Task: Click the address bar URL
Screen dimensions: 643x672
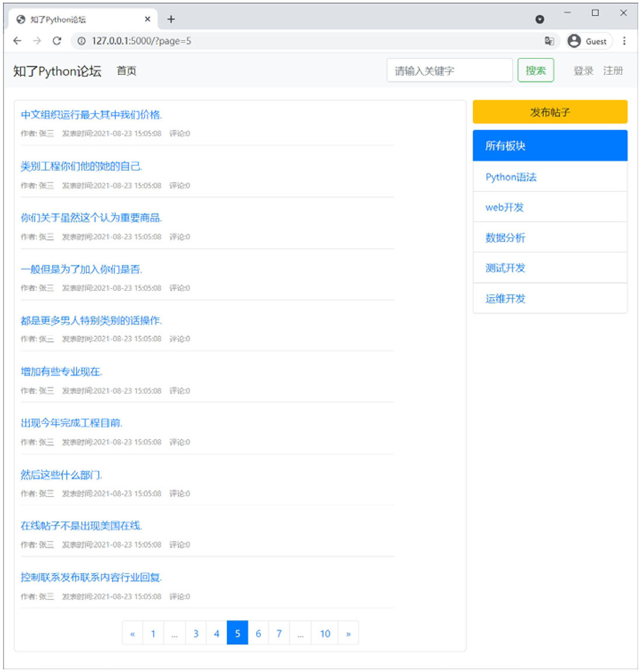Action: [x=141, y=41]
